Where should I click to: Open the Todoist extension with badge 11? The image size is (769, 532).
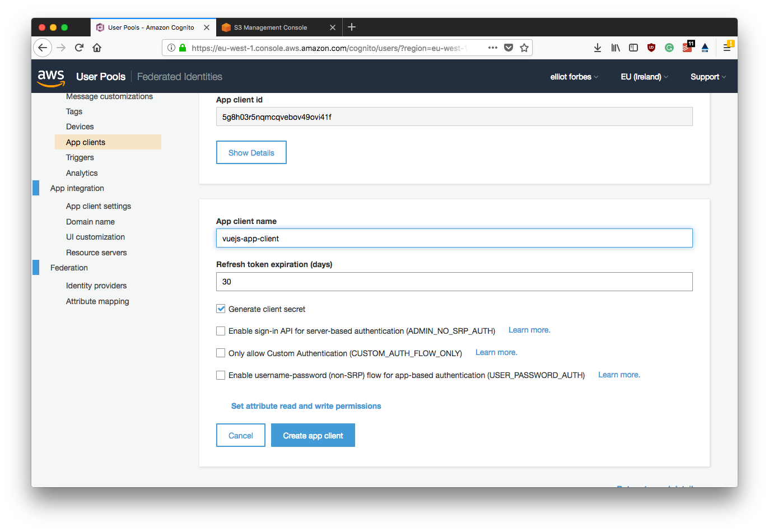click(688, 47)
